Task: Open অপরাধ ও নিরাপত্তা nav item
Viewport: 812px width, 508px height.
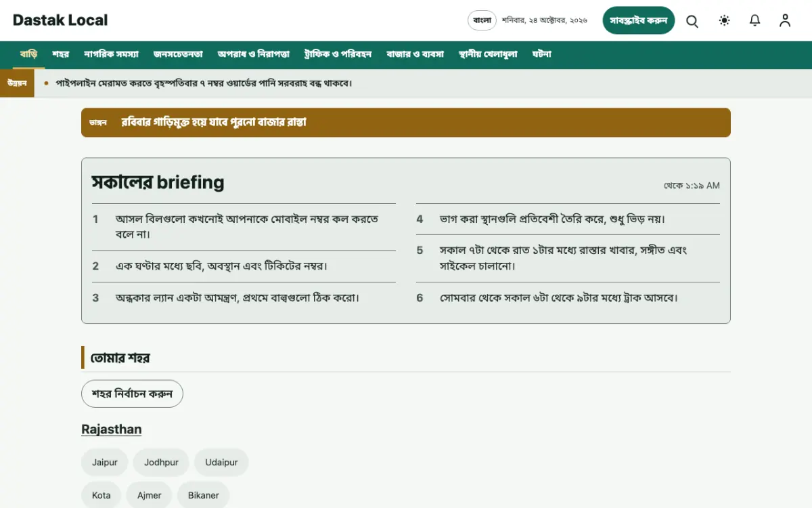Action: (254, 54)
